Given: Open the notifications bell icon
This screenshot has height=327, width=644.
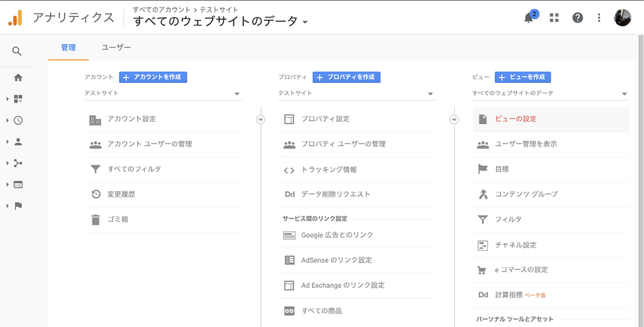Looking at the screenshot, I should coord(529,18).
